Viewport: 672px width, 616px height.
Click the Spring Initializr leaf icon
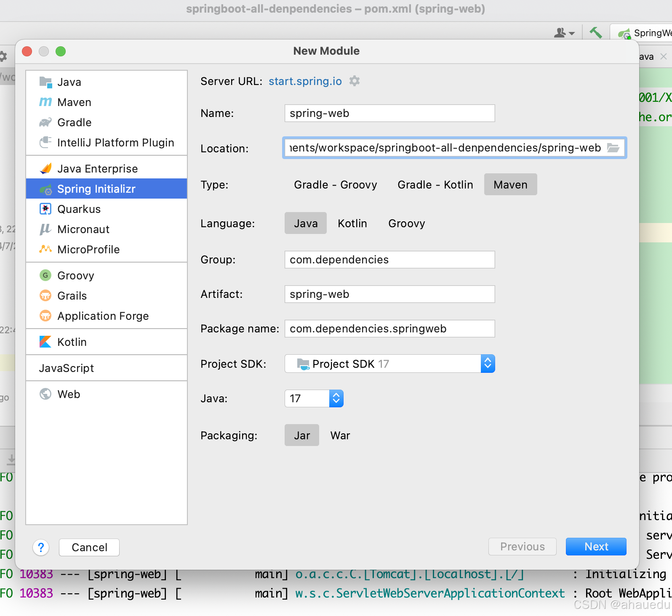45,189
